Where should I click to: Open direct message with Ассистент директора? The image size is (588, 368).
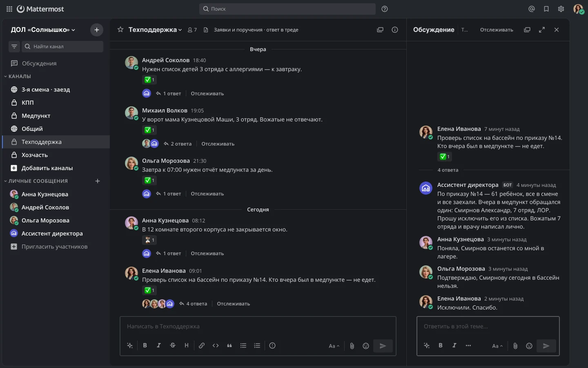(56, 233)
